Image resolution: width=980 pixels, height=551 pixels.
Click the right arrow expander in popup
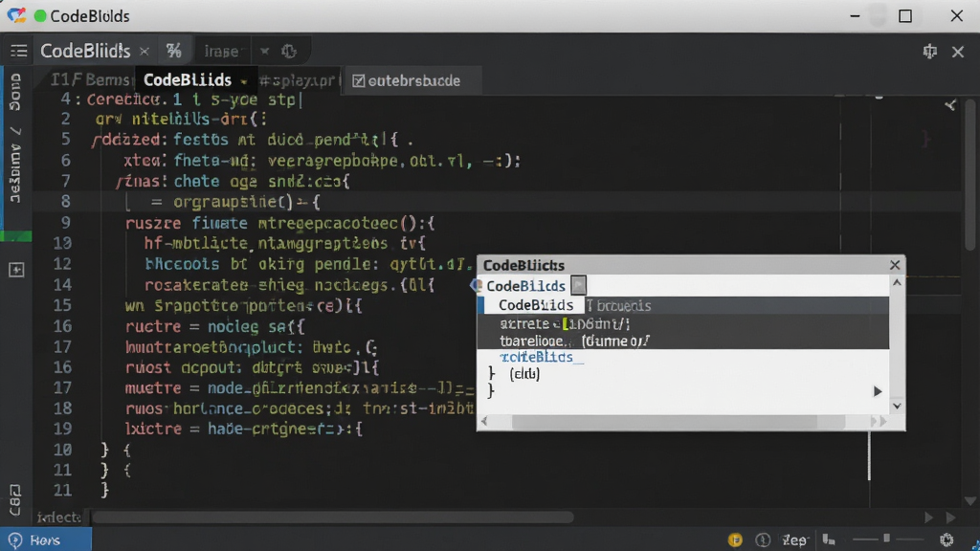[x=878, y=391]
